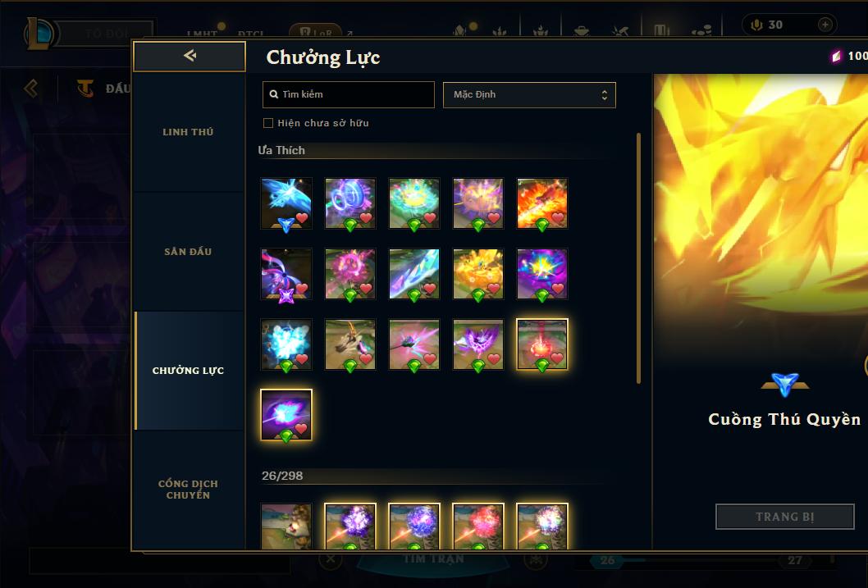
Task: Click the purple gem currency icon top right
Action: (x=836, y=56)
